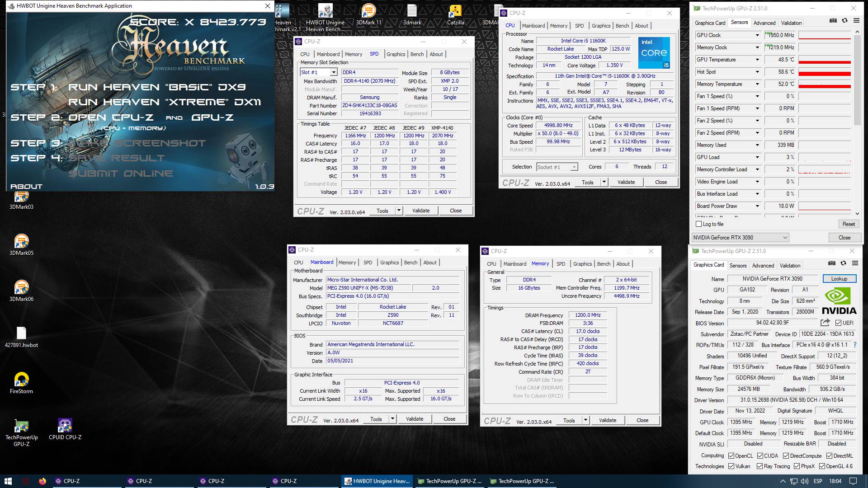Open the Windows Start menu

[x=8, y=481]
